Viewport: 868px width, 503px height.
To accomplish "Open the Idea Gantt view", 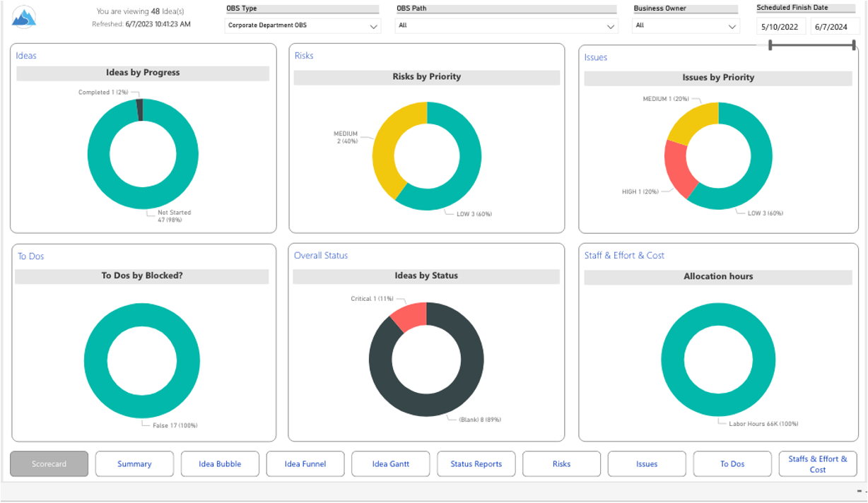I will [391, 464].
